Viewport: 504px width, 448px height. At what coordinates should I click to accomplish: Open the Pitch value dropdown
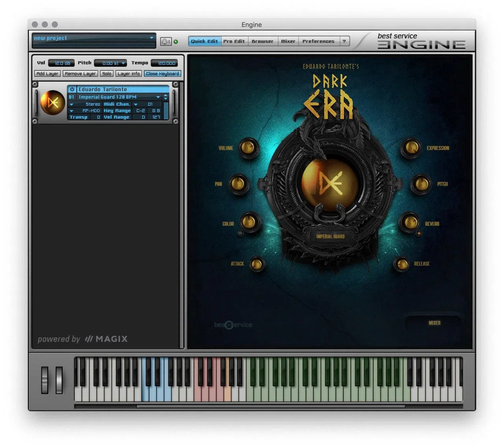click(x=123, y=63)
